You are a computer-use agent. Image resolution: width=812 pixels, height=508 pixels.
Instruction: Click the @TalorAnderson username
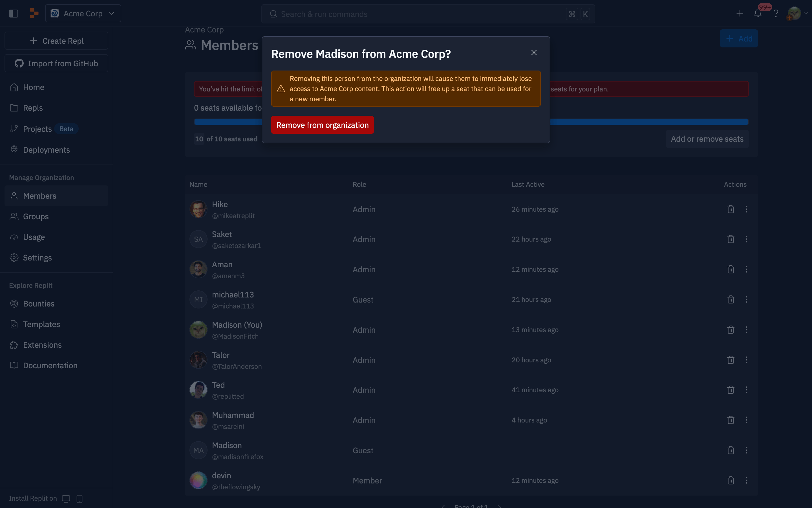[x=237, y=367]
